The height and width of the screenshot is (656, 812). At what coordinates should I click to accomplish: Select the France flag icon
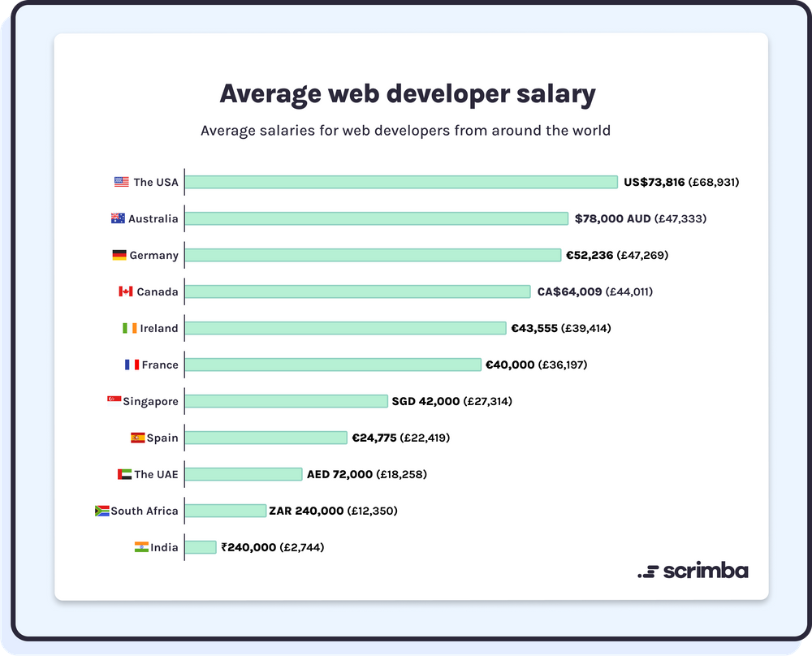tap(132, 365)
